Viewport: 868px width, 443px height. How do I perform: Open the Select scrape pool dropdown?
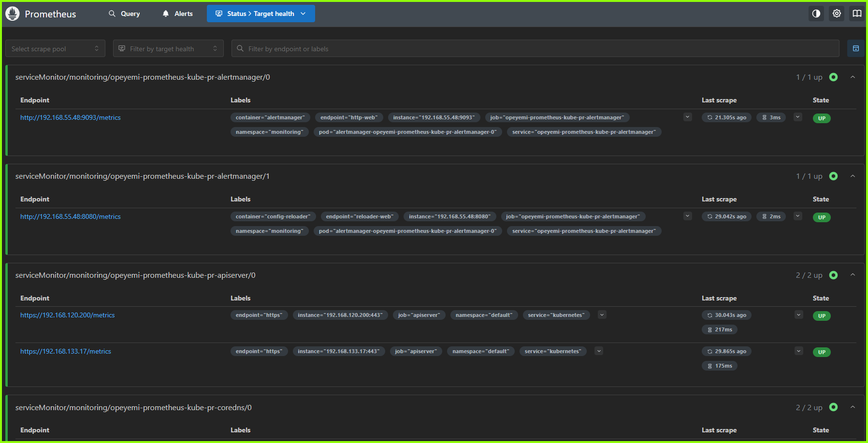(55, 48)
